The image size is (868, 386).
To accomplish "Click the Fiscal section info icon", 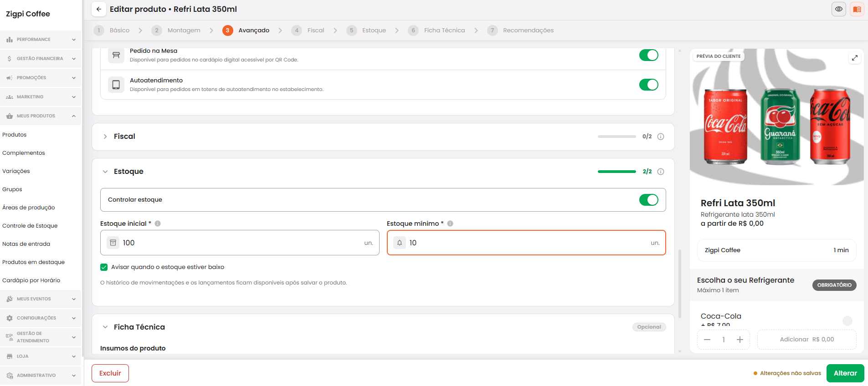I will [x=661, y=137].
